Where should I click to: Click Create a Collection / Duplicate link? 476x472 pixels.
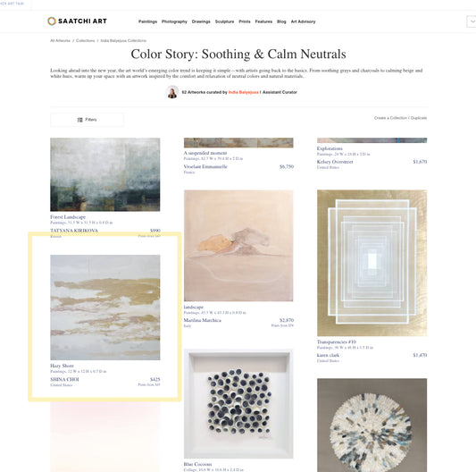pos(400,118)
